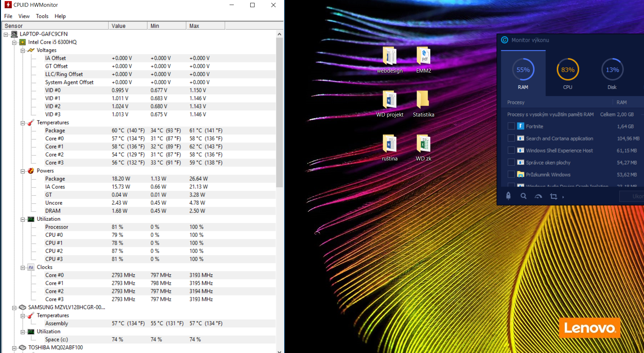Image resolution: width=644 pixels, height=353 pixels.
Task: Enable the Správce oken plochy checkbox
Action: coord(511,163)
